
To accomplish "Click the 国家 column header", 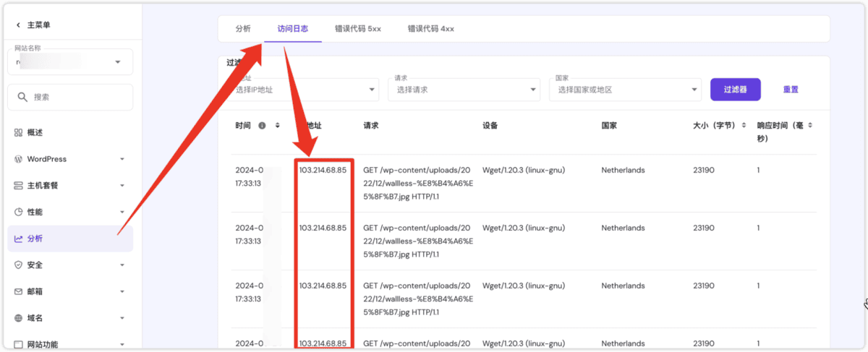I will click(x=609, y=126).
